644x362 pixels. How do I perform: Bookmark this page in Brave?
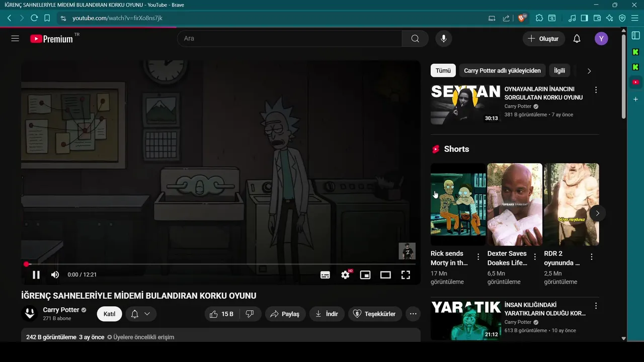(47, 18)
